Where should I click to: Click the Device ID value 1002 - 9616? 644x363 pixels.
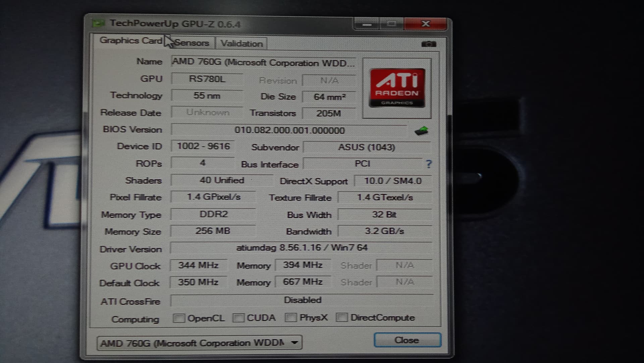(x=203, y=146)
